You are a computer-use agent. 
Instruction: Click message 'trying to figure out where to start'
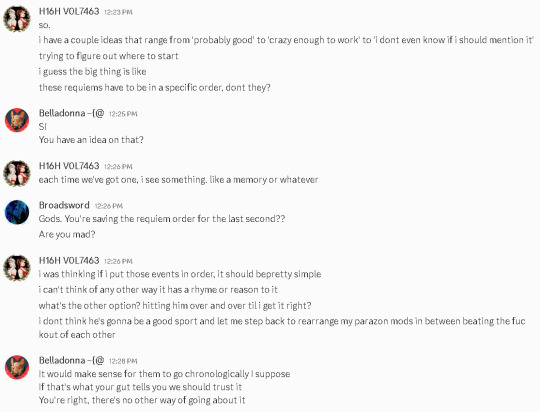(x=108, y=56)
